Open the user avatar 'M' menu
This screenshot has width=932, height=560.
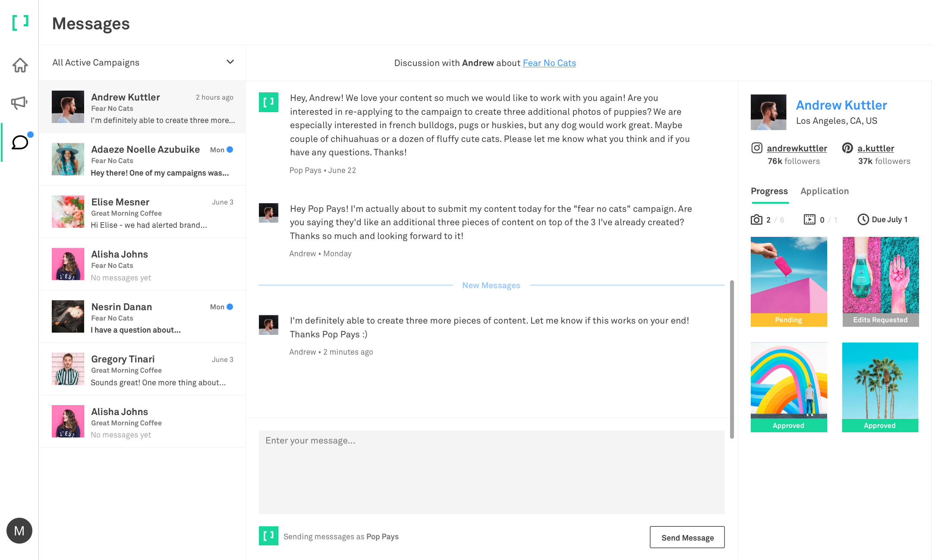[x=19, y=531]
